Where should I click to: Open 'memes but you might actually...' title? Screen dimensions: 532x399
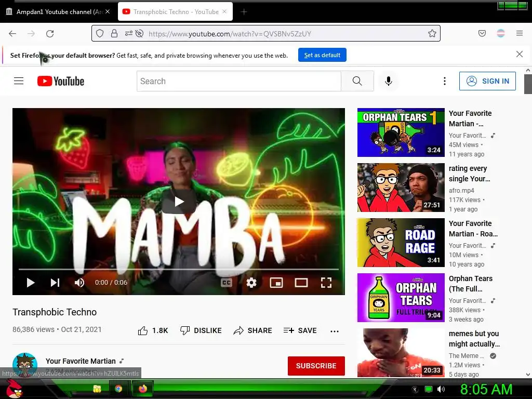[x=474, y=339]
